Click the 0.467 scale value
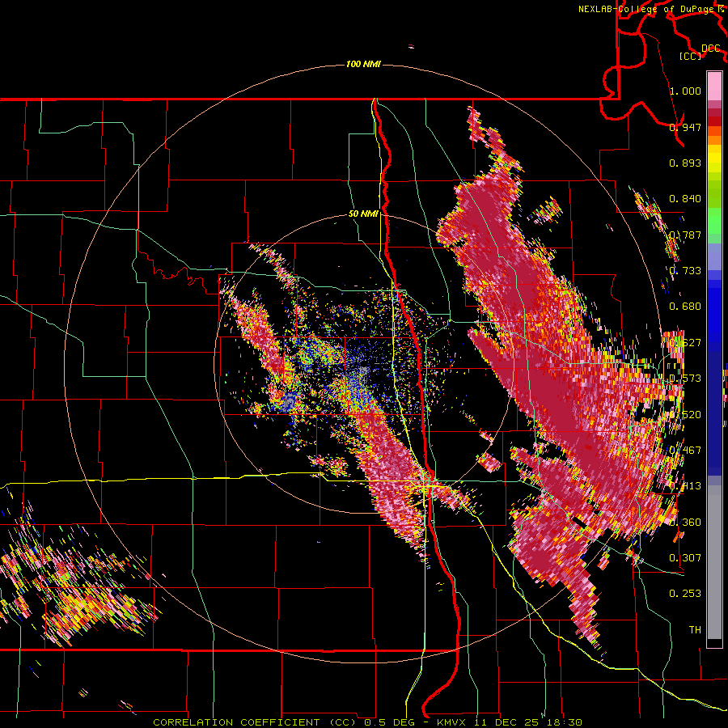Image resolution: width=728 pixels, height=728 pixels. (685, 451)
